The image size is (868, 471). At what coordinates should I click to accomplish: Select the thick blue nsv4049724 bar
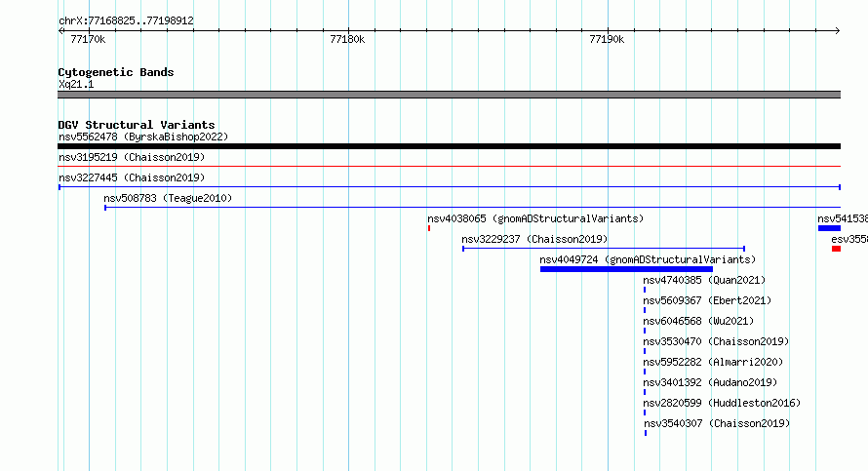pyautogui.click(x=626, y=269)
